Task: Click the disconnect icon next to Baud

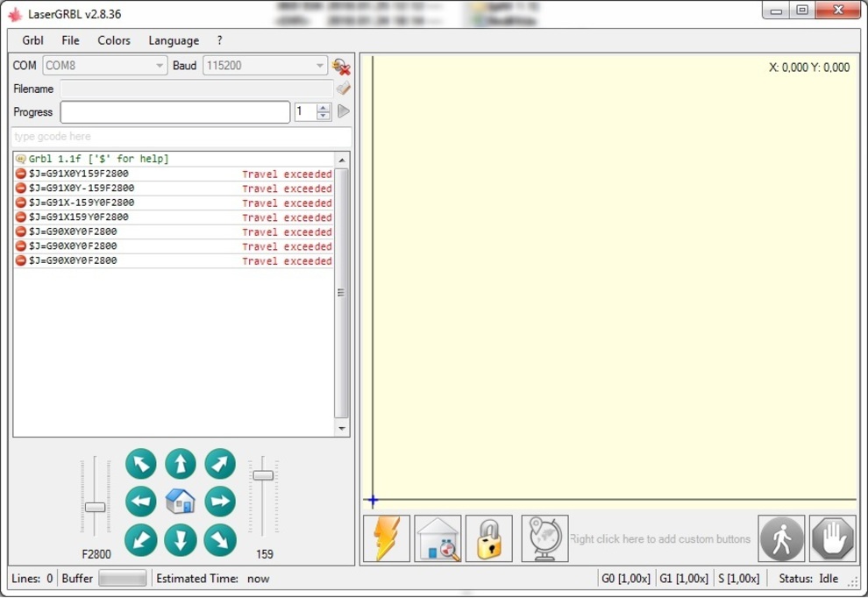Action: [x=342, y=66]
